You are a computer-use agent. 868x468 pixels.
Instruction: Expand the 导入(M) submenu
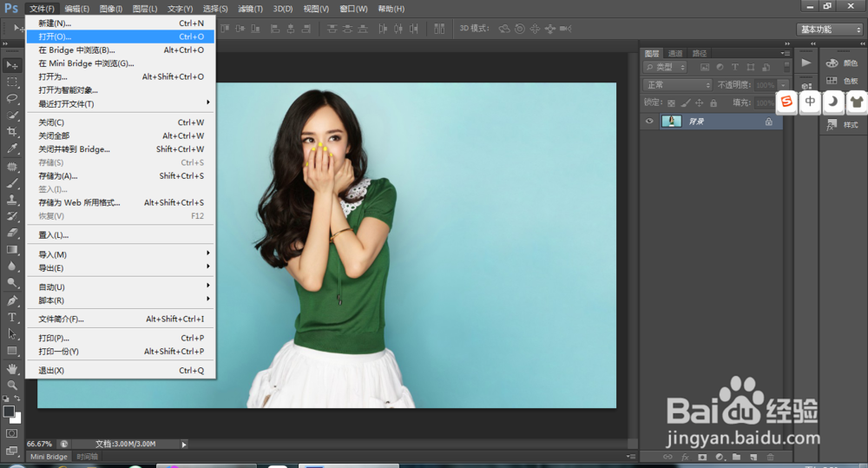pos(121,254)
